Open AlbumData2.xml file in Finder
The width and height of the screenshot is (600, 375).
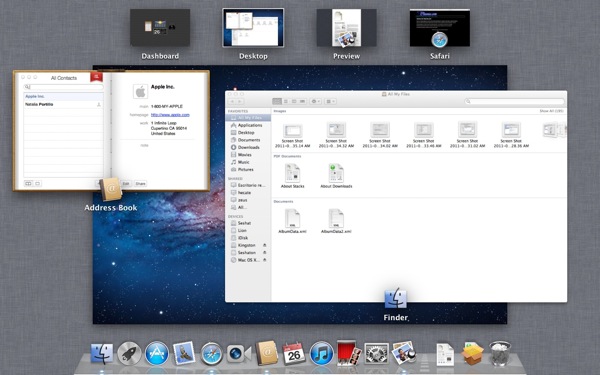coord(336,221)
